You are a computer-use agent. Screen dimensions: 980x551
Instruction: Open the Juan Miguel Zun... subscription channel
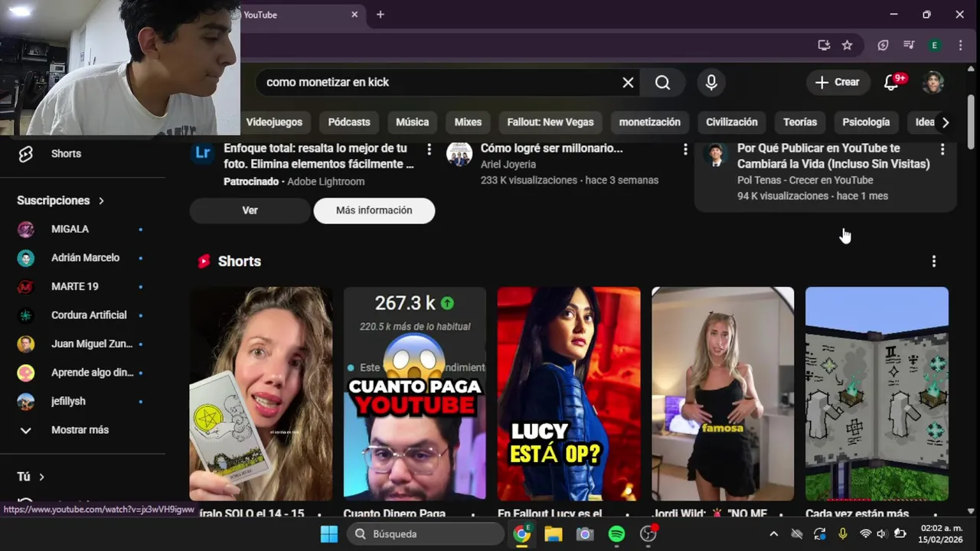83,344
